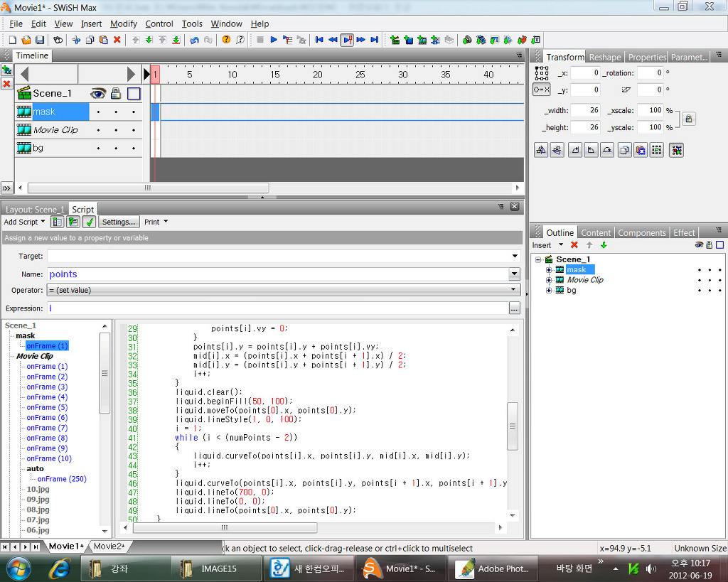Select onFrame (250) under auto

coord(62,478)
